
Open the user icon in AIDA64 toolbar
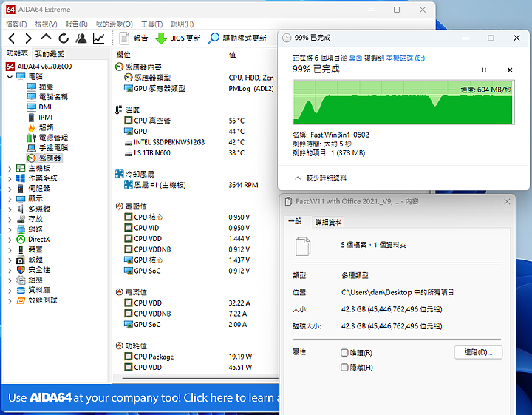click(81, 38)
